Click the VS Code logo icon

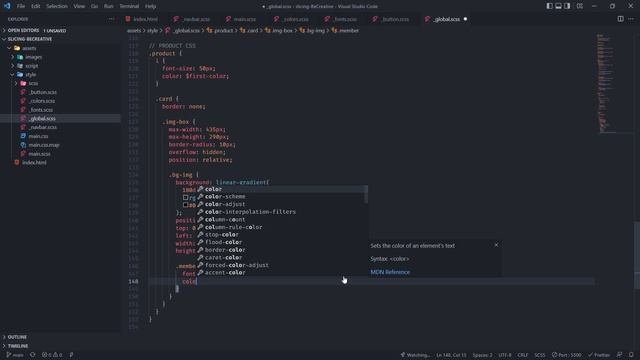[7, 6]
